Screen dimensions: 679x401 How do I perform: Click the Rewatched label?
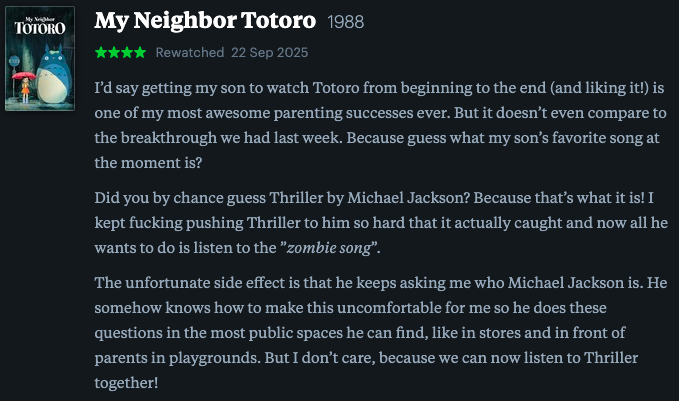pyautogui.click(x=189, y=52)
